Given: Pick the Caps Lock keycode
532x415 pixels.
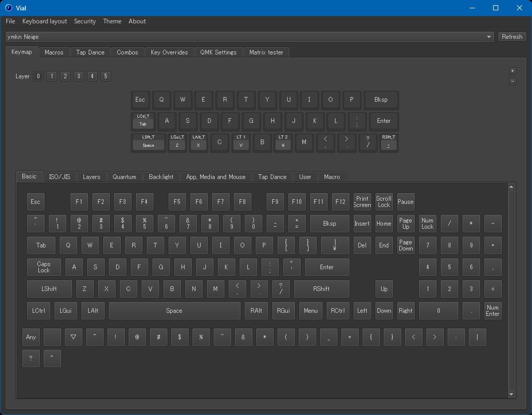Looking at the screenshot, I should [44, 267].
